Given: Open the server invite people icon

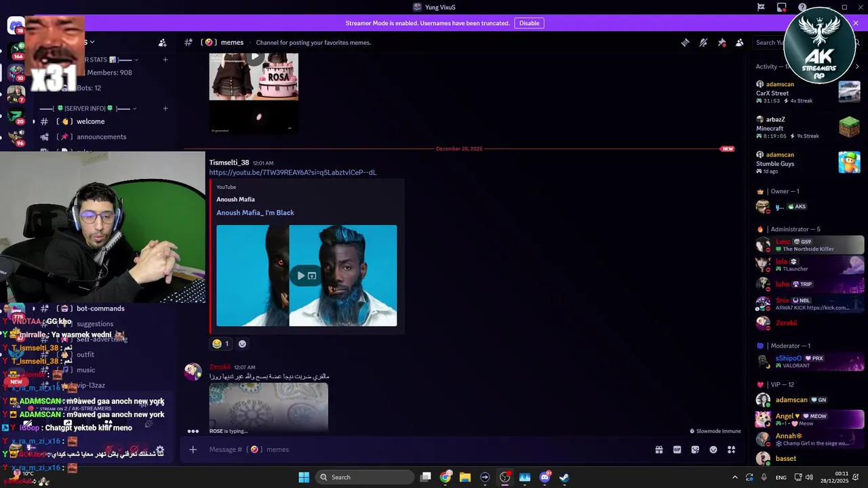Looking at the screenshot, I should [x=163, y=43].
